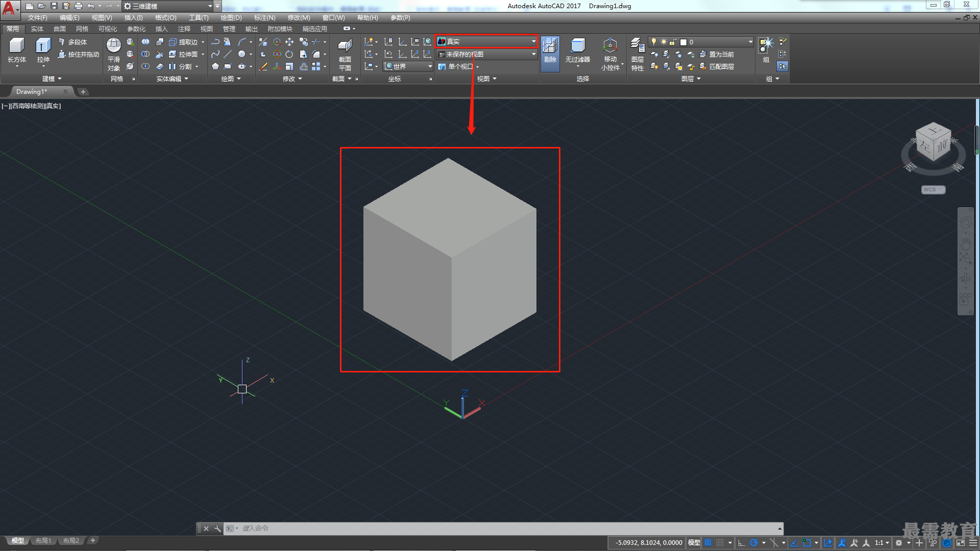Open the 视图(V) menu
Viewport: 980px width, 551px height.
[102, 18]
